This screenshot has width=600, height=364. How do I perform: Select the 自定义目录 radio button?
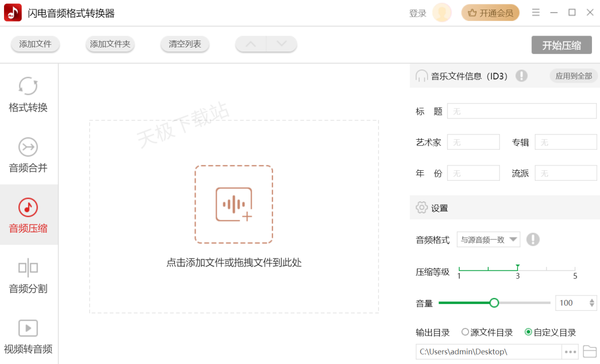pyautogui.click(x=528, y=332)
